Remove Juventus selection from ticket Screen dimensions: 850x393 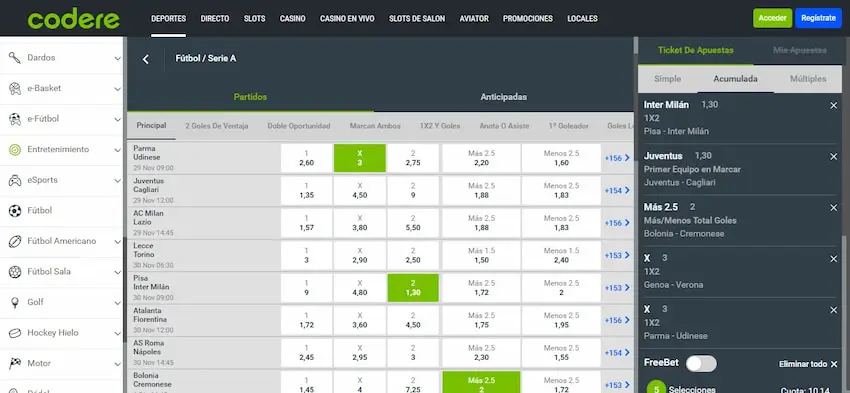pos(833,157)
